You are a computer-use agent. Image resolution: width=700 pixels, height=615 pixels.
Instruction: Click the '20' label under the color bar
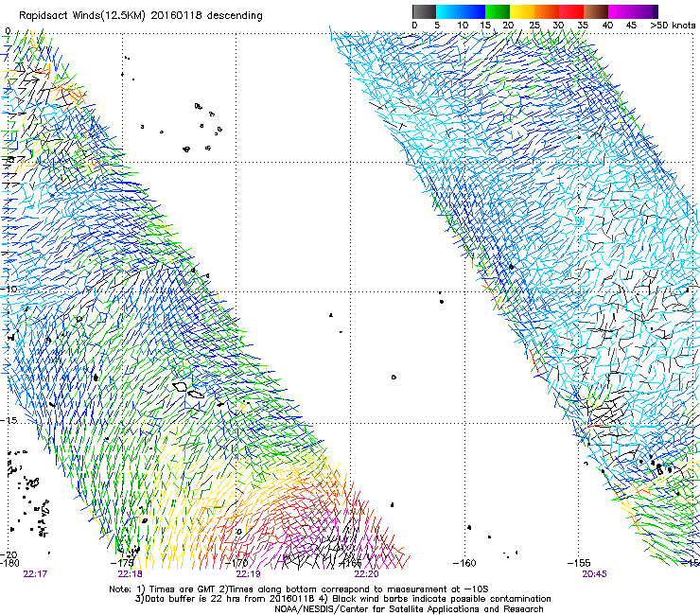pos(508,26)
